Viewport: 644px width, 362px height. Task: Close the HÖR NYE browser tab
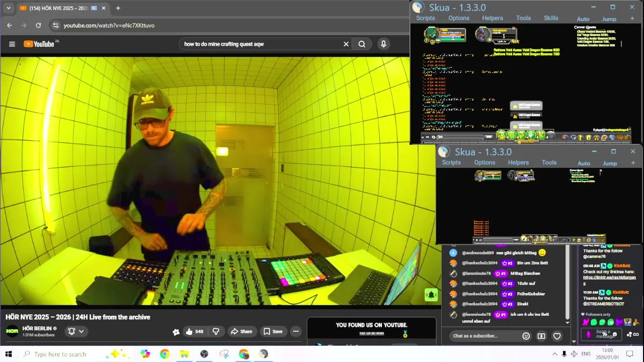pyautogui.click(x=104, y=8)
